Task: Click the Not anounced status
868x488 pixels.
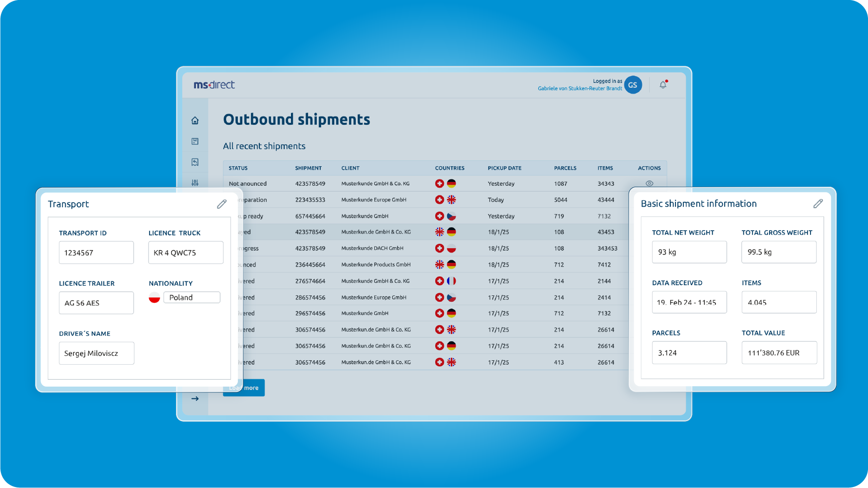Action: [x=248, y=184]
